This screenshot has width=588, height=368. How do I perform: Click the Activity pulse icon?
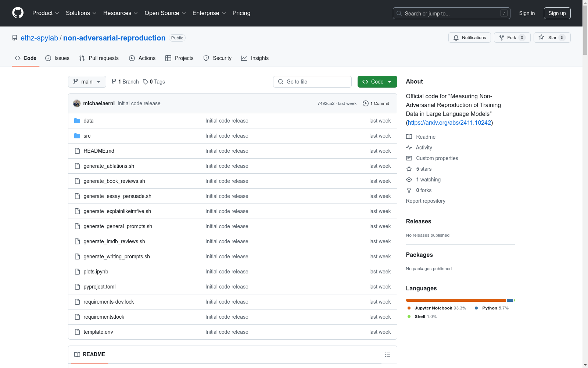409,148
